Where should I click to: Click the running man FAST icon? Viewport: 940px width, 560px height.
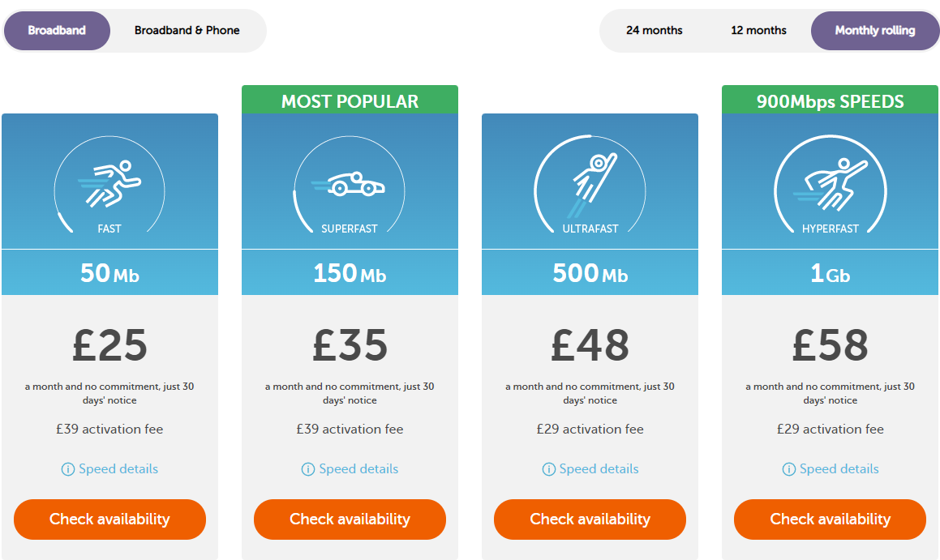pos(109,184)
